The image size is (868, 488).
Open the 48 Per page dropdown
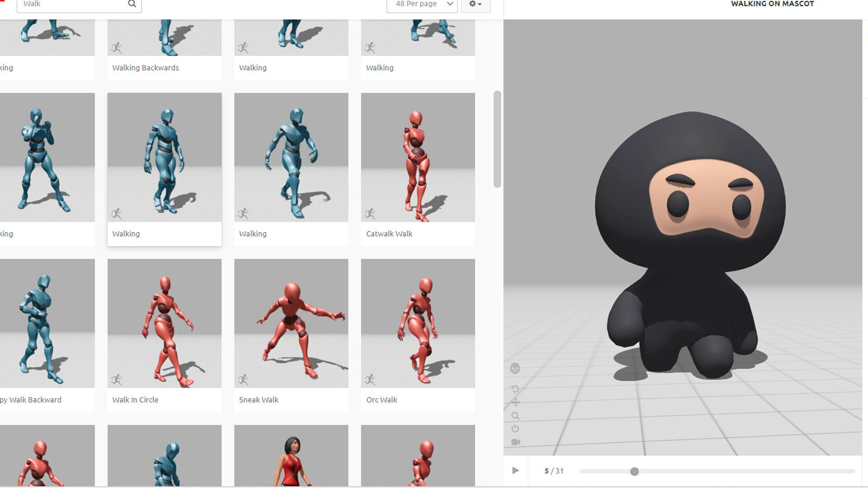422,5
